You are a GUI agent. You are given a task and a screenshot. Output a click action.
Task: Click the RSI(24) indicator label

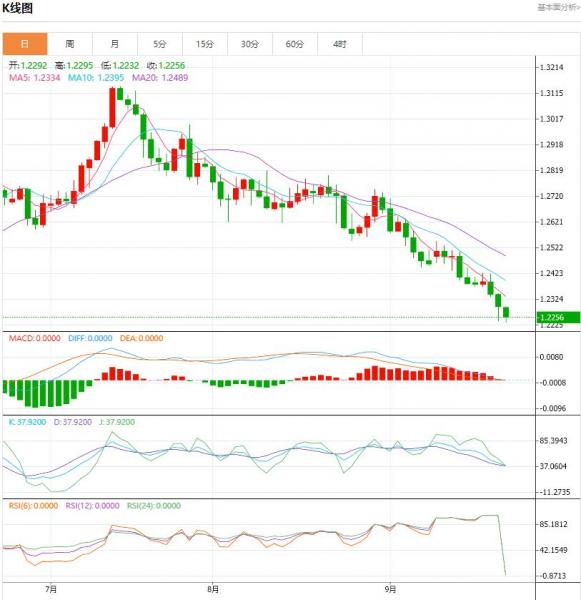pyautogui.click(x=153, y=506)
